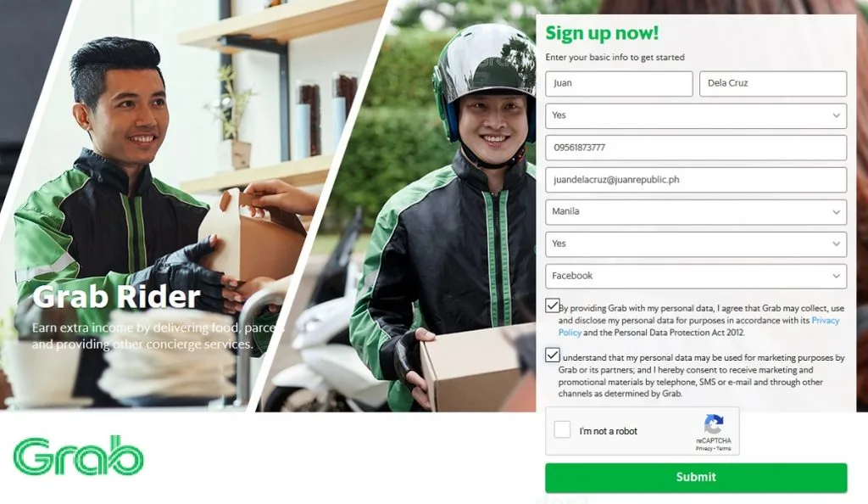Click the last name field Dela Cruz

[x=773, y=84]
